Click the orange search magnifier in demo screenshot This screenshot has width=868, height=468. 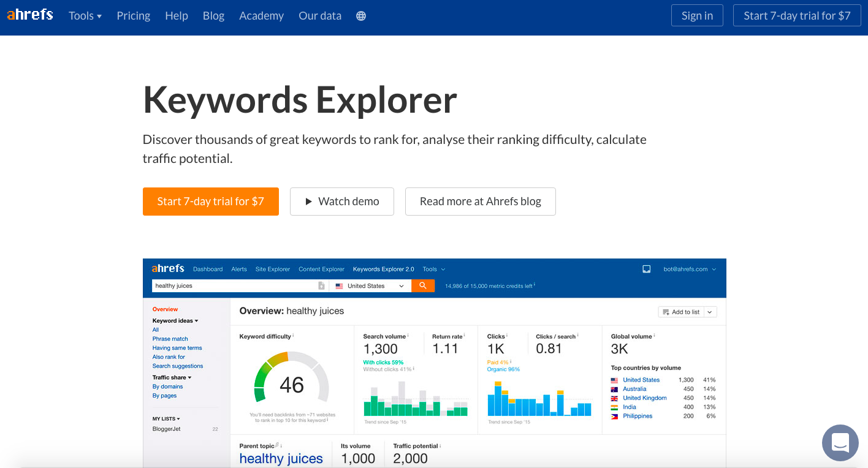[423, 285]
